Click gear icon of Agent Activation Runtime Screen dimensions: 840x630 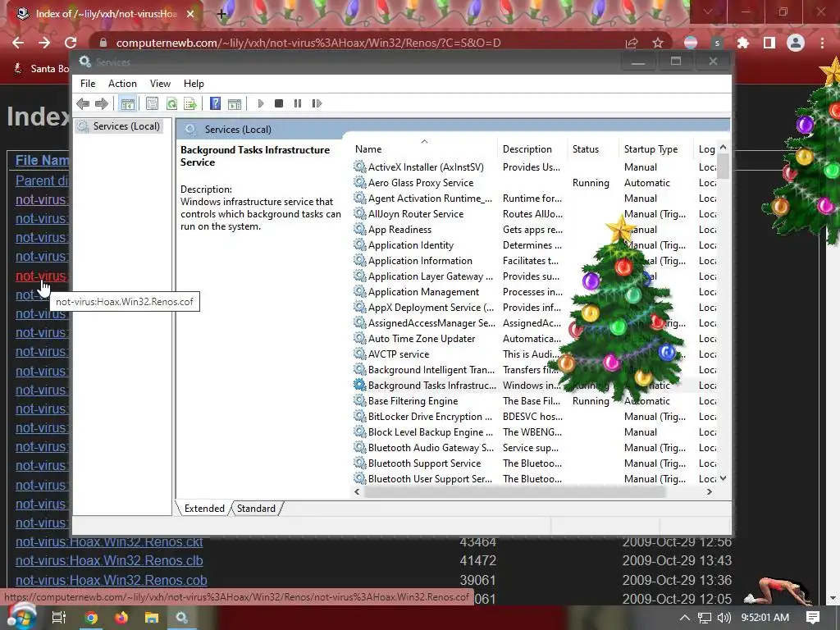pyautogui.click(x=359, y=199)
